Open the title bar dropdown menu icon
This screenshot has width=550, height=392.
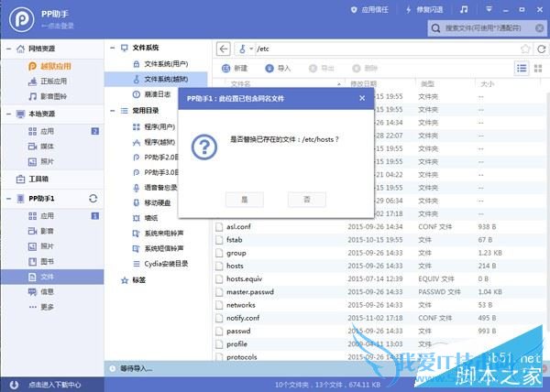pos(489,9)
